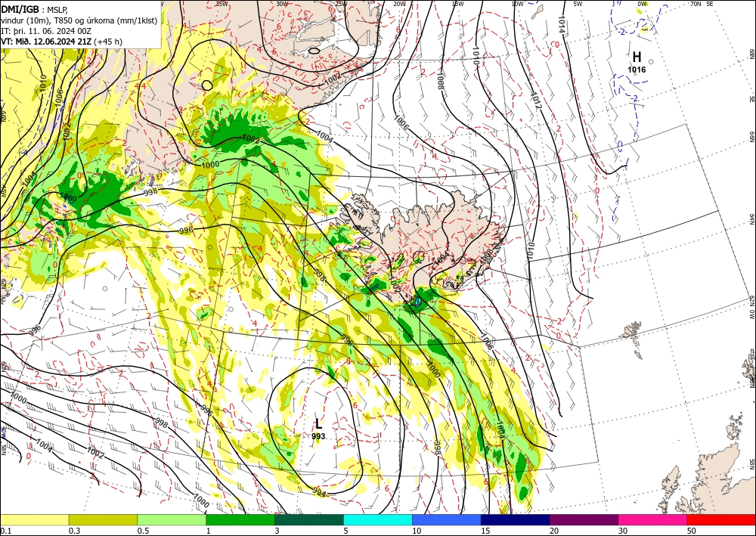Click the legend value '0.3'
The height and width of the screenshot is (536, 756).
click(x=74, y=531)
